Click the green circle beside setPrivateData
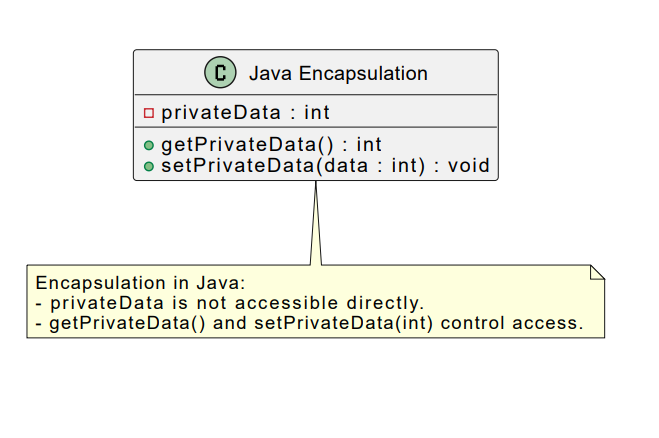659x438 pixels. click(x=149, y=165)
